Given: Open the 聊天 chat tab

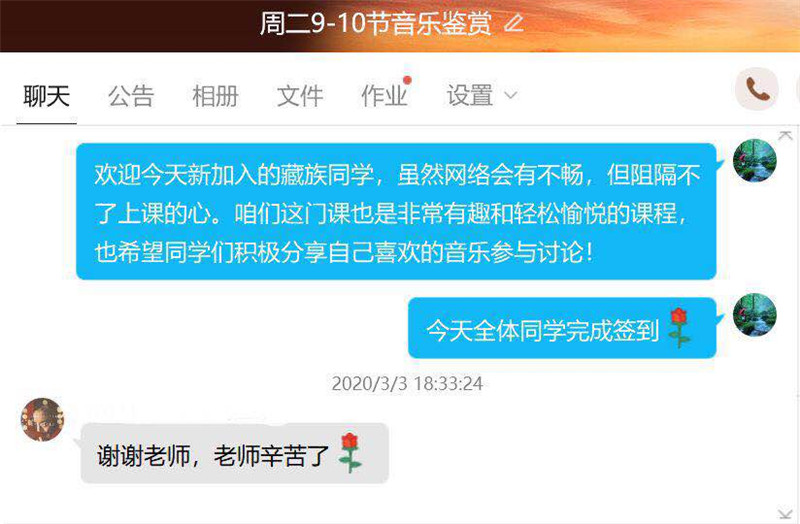Looking at the screenshot, I should click(x=46, y=96).
